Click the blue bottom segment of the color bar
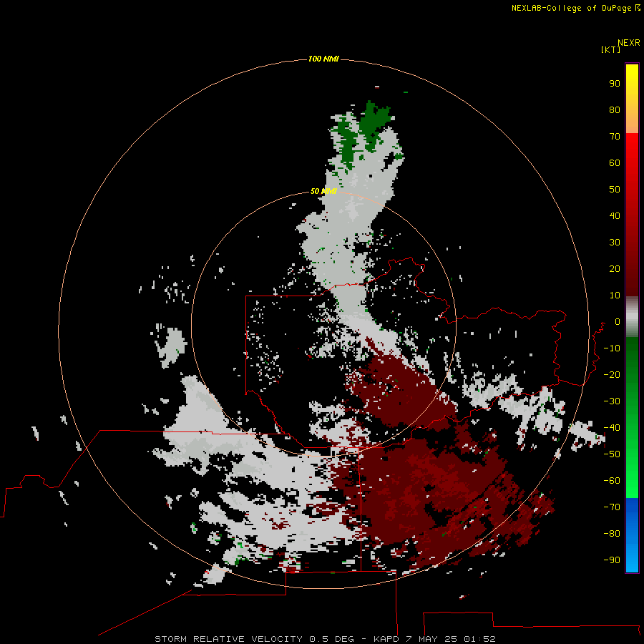 pyautogui.click(x=632, y=535)
